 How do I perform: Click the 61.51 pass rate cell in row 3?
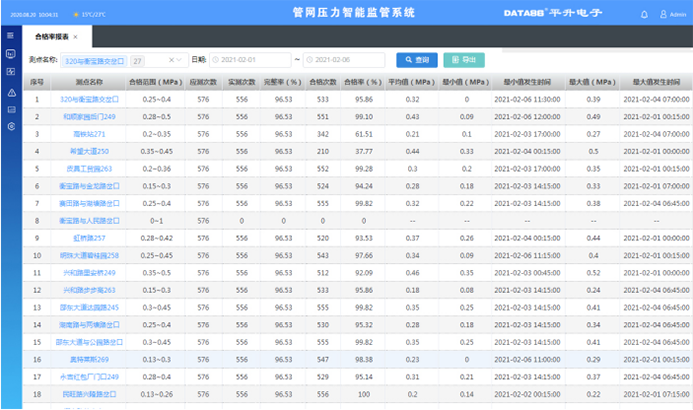pyautogui.click(x=364, y=134)
